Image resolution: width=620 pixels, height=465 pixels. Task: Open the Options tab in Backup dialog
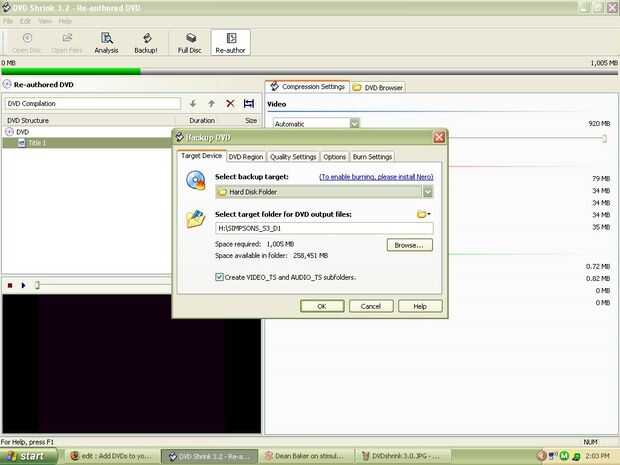pos(335,157)
